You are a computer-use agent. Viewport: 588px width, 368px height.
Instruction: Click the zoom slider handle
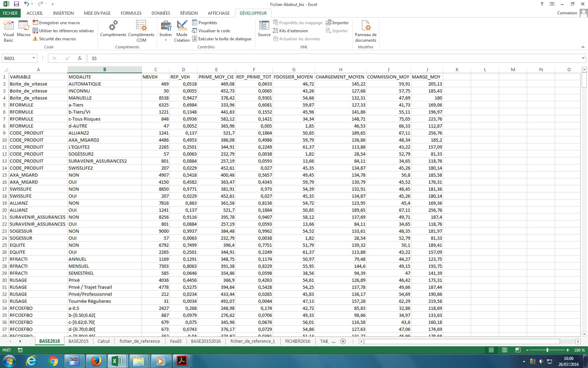click(x=547, y=350)
